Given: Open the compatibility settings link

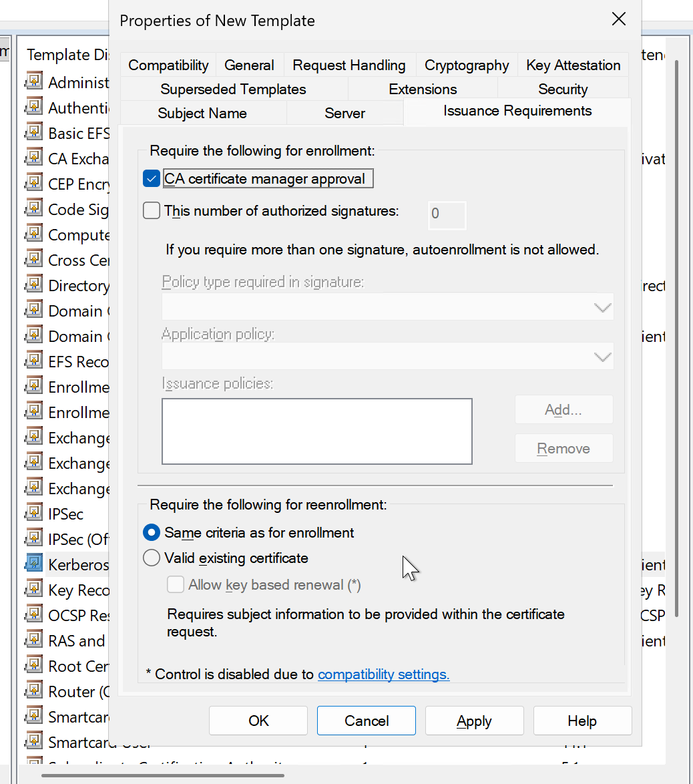Looking at the screenshot, I should point(383,674).
